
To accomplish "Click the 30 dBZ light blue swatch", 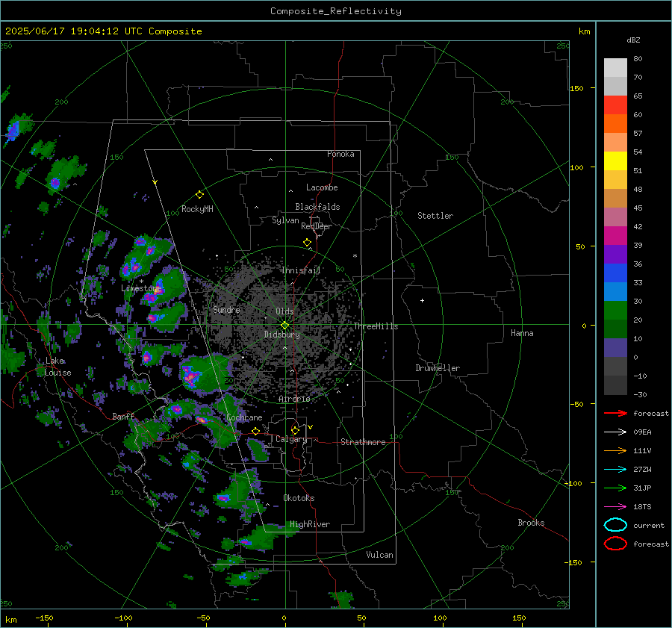I will pos(615,291).
